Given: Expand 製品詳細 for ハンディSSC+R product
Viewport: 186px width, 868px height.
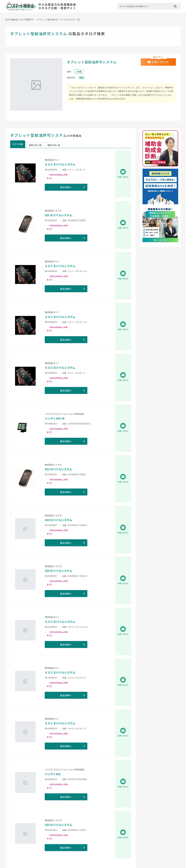Looking at the screenshot, I should point(66,441).
